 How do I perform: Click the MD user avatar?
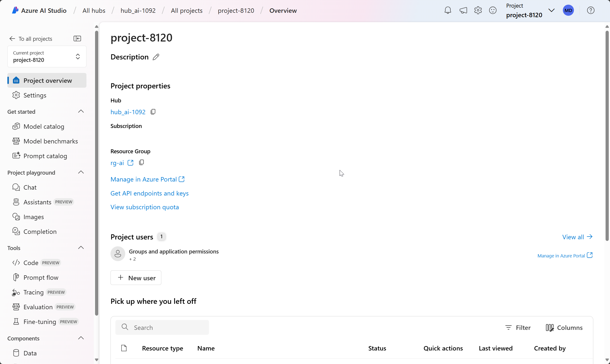click(x=568, y=10)
